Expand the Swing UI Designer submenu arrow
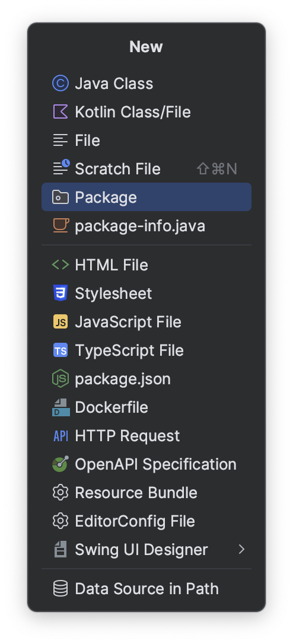This screenshot has height=644, width=293. click(241, 550)
